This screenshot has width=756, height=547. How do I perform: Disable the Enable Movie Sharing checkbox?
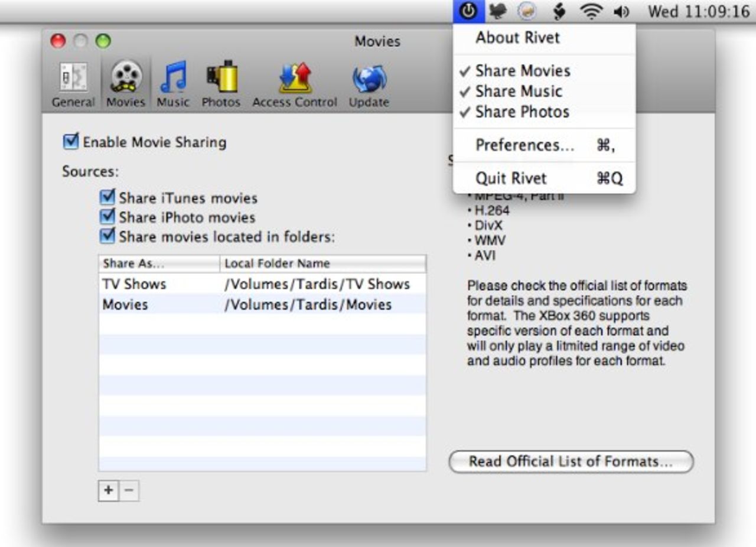71,142
